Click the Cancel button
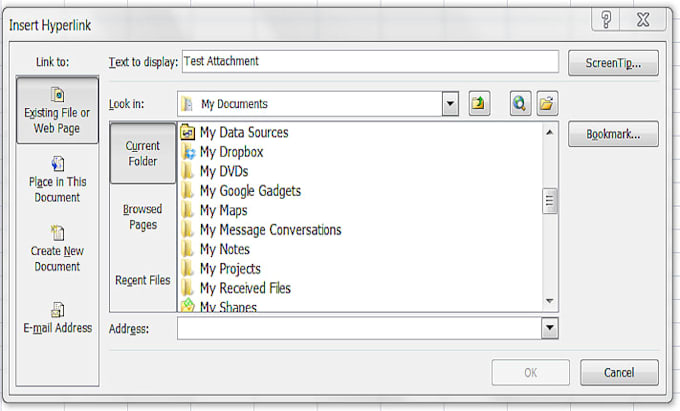This screenshot has height=411, width=680. (x=619, y=372)
